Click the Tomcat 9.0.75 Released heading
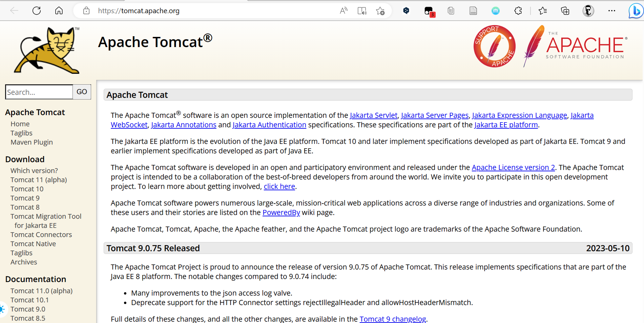This screenshot has height=323, width=644. click(x=153, y=248)
